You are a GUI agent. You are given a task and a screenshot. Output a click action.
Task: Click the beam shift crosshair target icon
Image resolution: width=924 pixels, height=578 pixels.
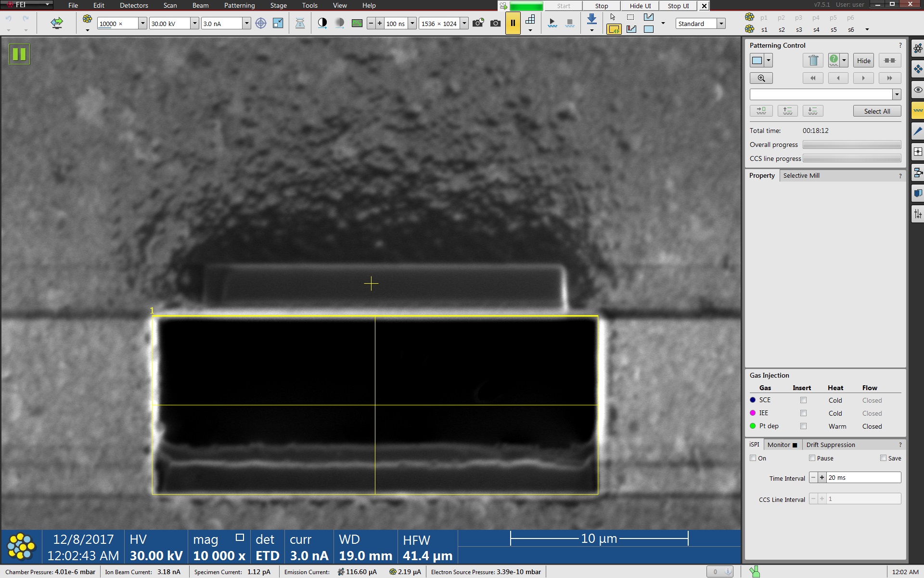(260, 23)
